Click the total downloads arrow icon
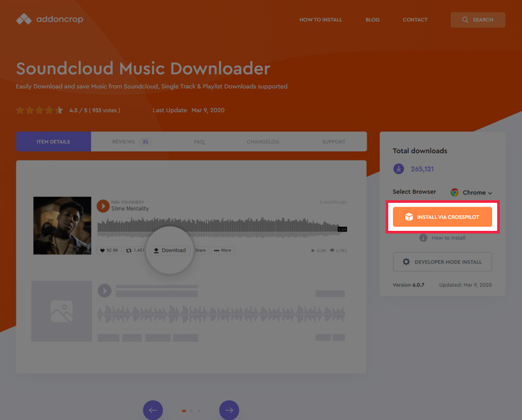This screenshot has width=522, height=420. [x=399, y=169]
